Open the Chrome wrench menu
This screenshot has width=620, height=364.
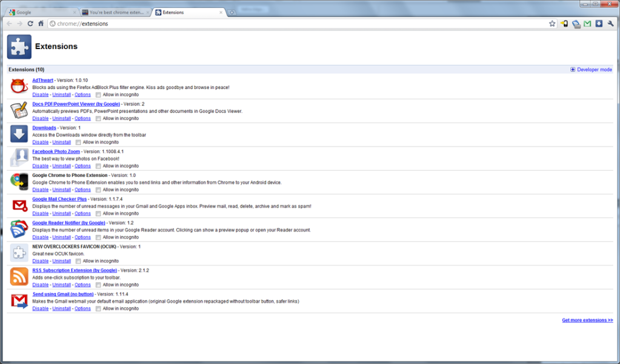(611, 24)
